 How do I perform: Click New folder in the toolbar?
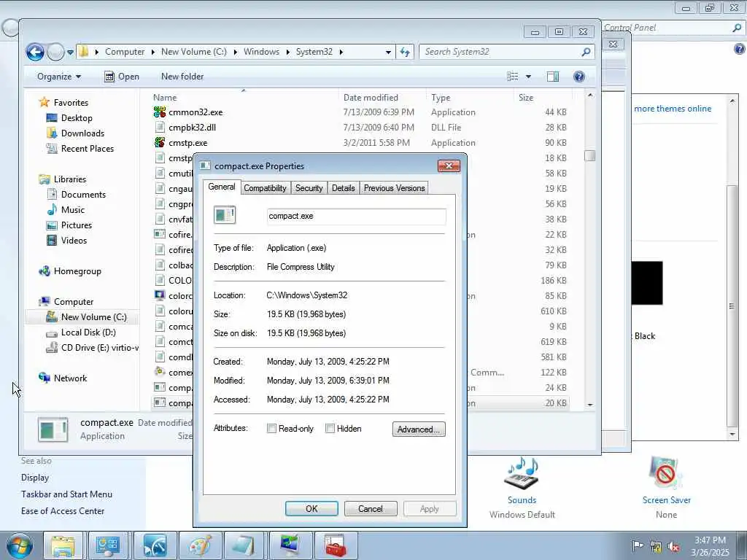coord(182,77)
